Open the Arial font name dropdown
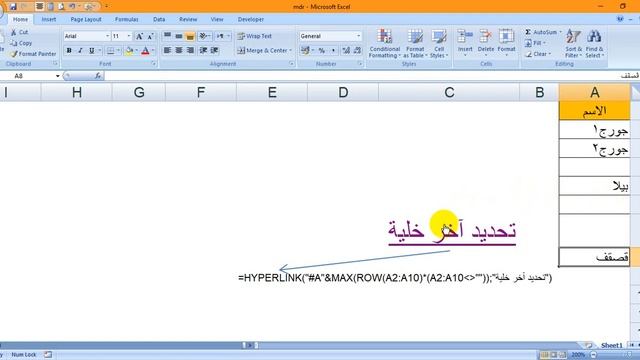This screenshot has width=640, height=360. pyautogui.click(x=108, y=36)
